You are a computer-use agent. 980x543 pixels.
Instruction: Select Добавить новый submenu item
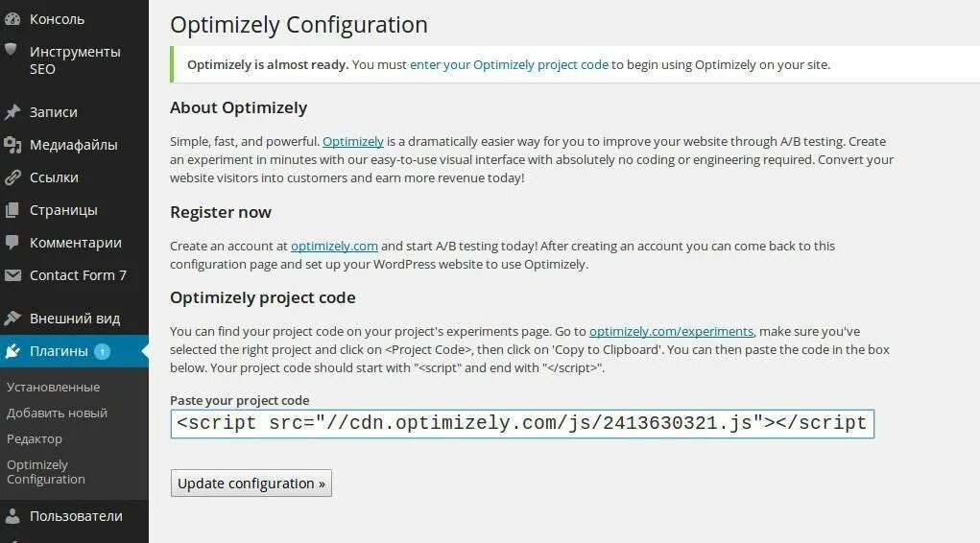[57, 413]
